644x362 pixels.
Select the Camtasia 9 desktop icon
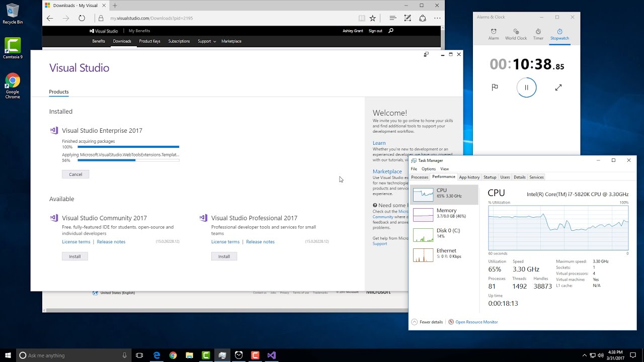(13, 49)
